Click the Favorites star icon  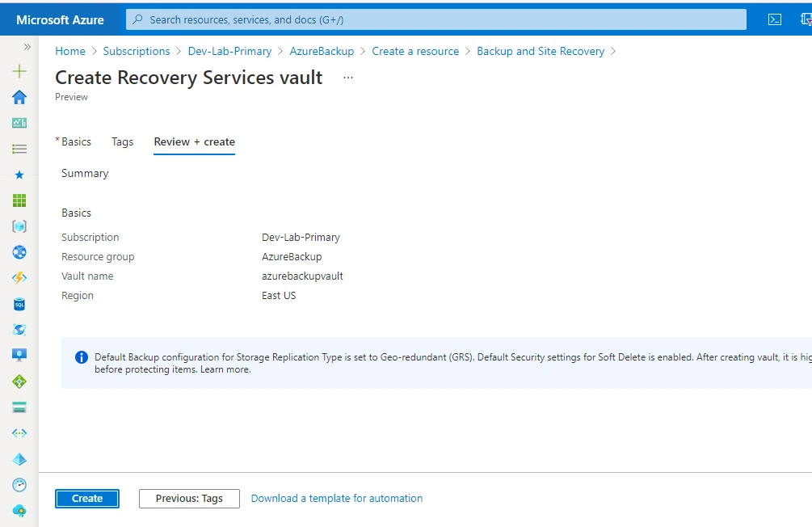(19, 175)
